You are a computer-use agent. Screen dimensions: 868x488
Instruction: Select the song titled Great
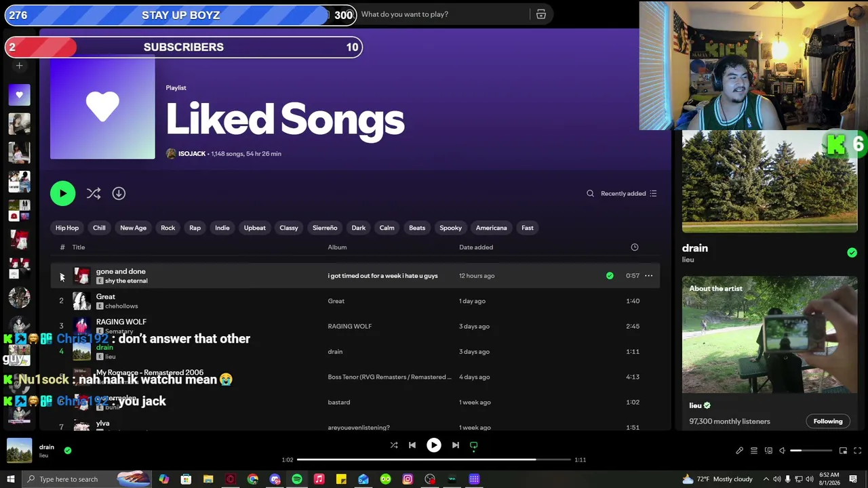(106, 297)
